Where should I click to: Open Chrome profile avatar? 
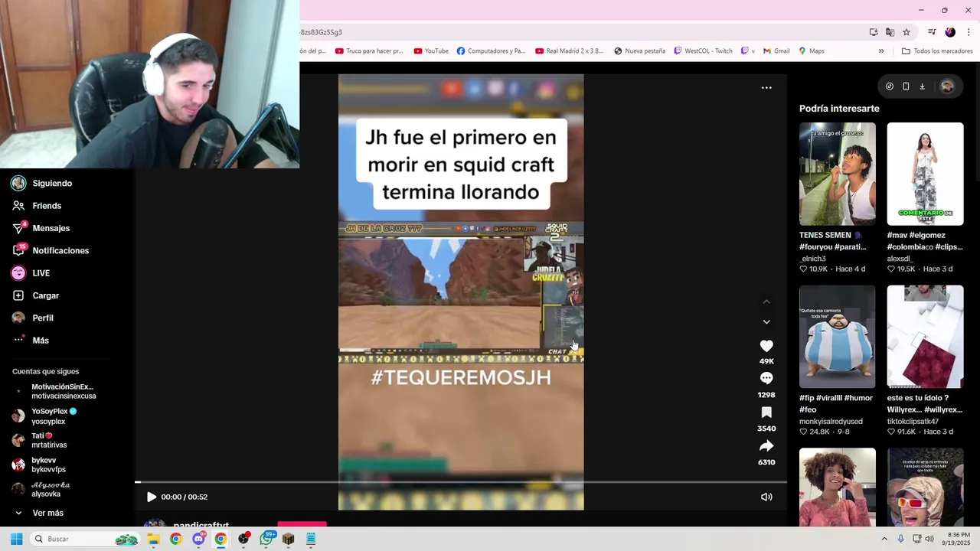pos(950,32)
